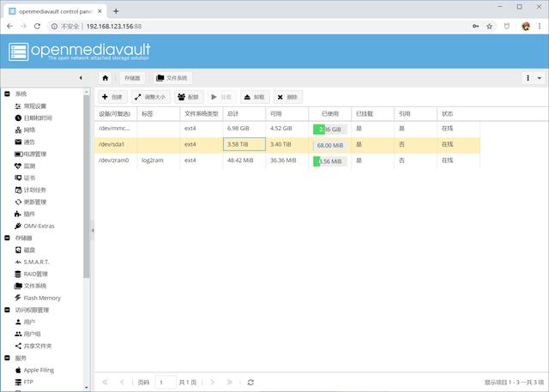Sort by 文件系统类型 column header
The height and width of the screenshot is (392, 549).
(202, 114)
